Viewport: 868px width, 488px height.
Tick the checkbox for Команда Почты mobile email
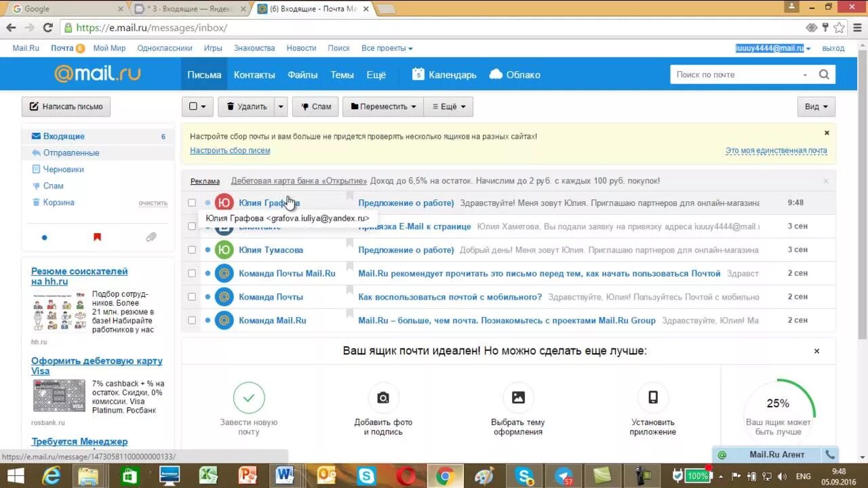pos(192,297)
